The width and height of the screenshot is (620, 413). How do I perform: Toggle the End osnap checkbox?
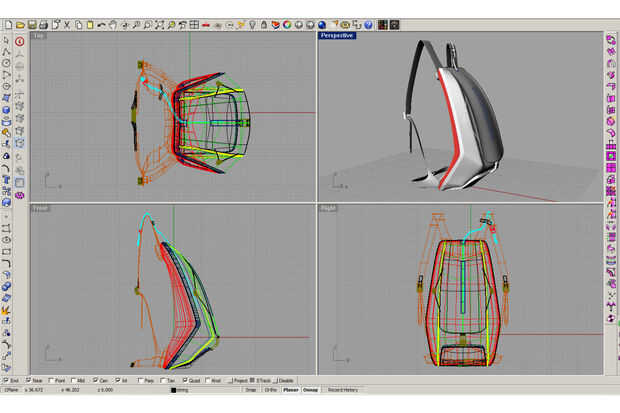pos(5,381)
